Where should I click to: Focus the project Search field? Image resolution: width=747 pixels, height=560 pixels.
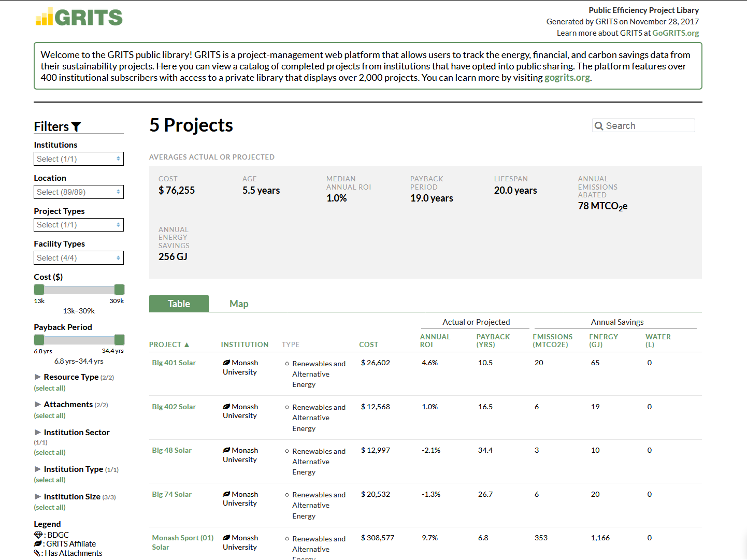click(643, 126)
